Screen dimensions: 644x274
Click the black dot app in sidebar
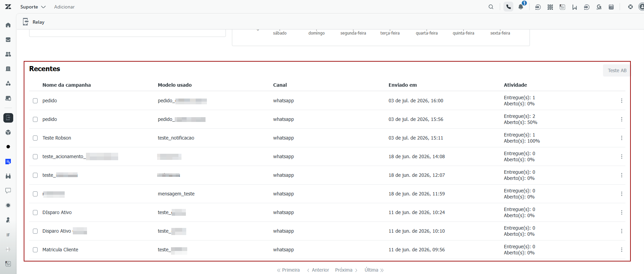click(x=8, y=147)
